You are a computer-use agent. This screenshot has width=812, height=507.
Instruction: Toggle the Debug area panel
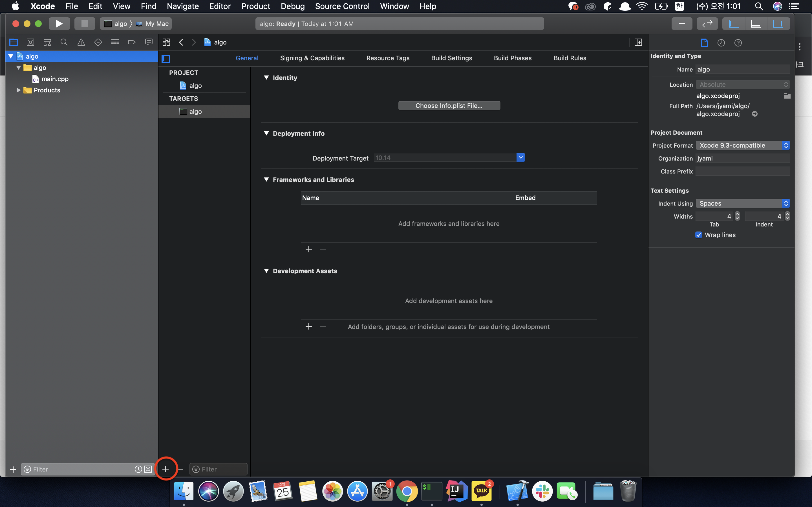[756, 23]
